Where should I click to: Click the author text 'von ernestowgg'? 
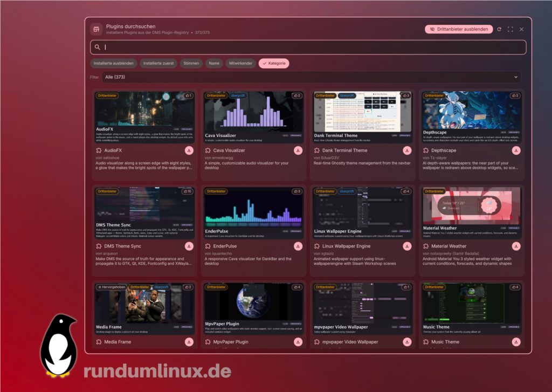click(219, 158)
